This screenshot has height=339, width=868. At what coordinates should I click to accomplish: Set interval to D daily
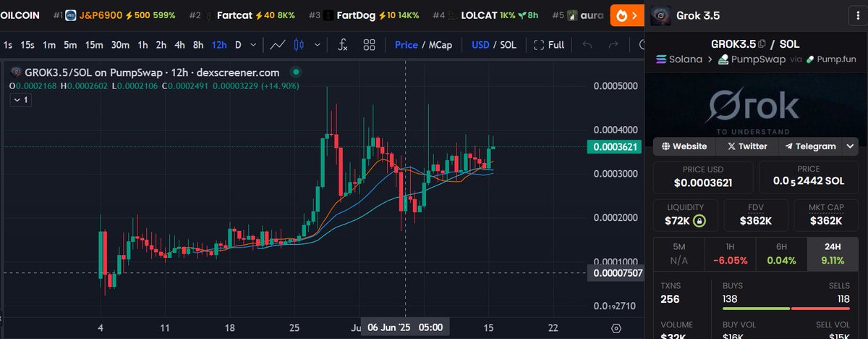point(238,45)
